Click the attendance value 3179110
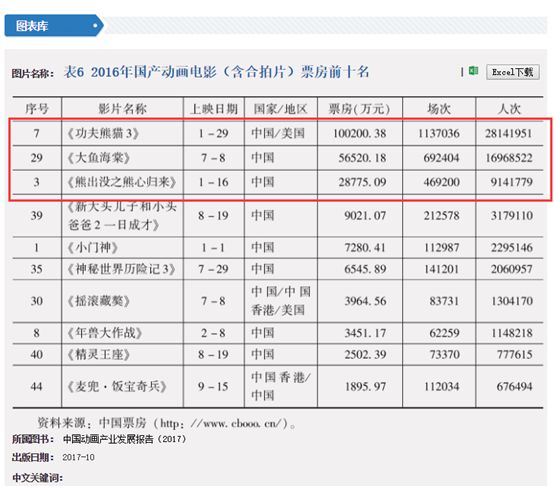The height and width of the screenshot is (486, 554). (511, 215)
